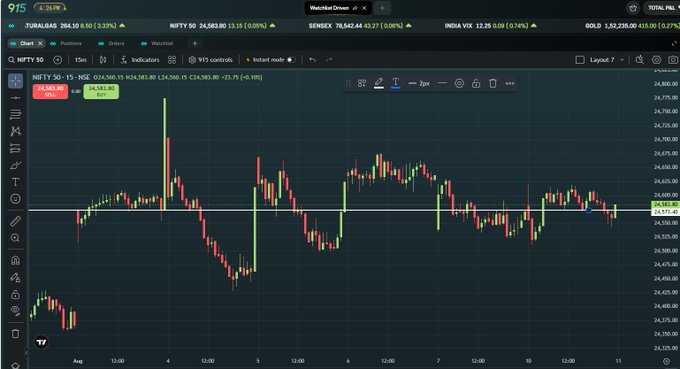Lock the selected drawing
The height and width of the screenshot is (369, 680).
click(x=476, y=83)
